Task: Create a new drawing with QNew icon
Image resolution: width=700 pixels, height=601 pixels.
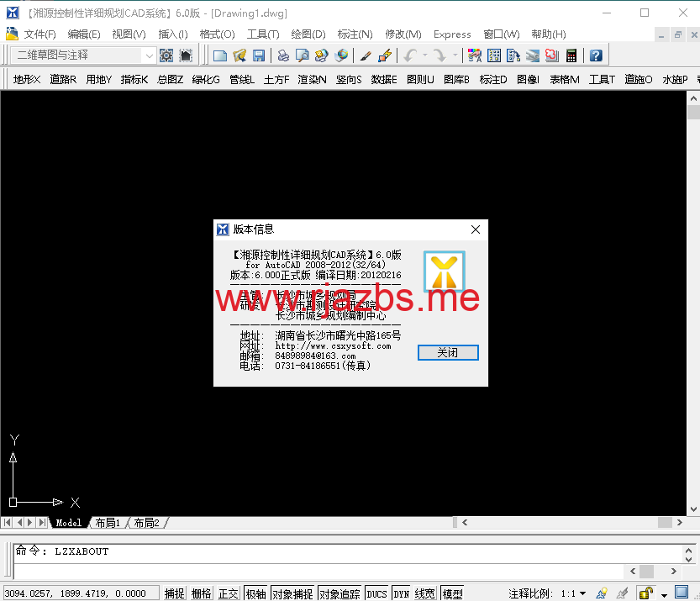Action: point(220,55)
